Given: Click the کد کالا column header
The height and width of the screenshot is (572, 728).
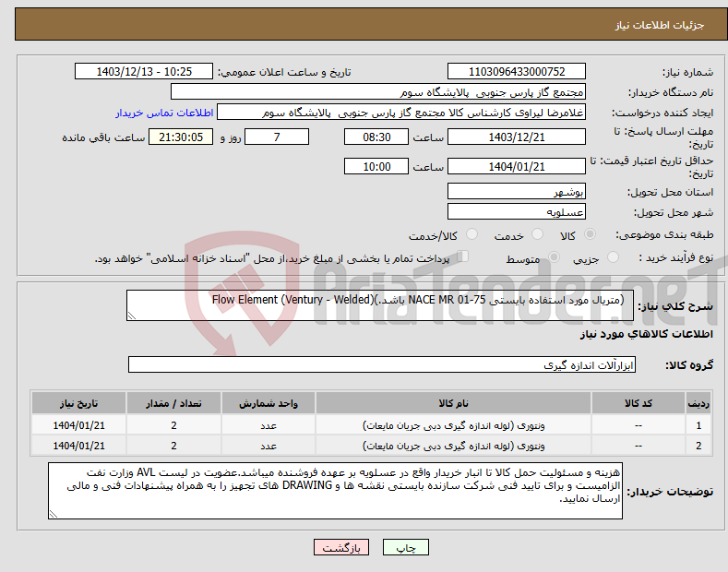Looking at the screenshot, I should point(638,403).
